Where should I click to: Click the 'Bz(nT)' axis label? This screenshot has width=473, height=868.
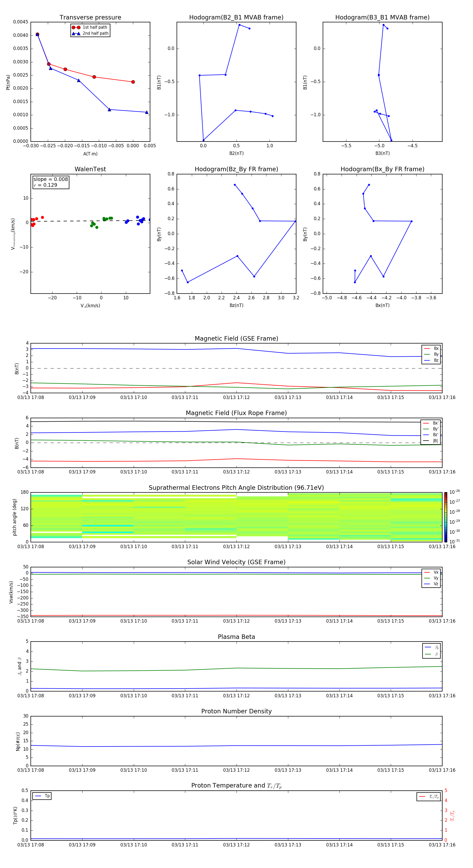(236, 305)
